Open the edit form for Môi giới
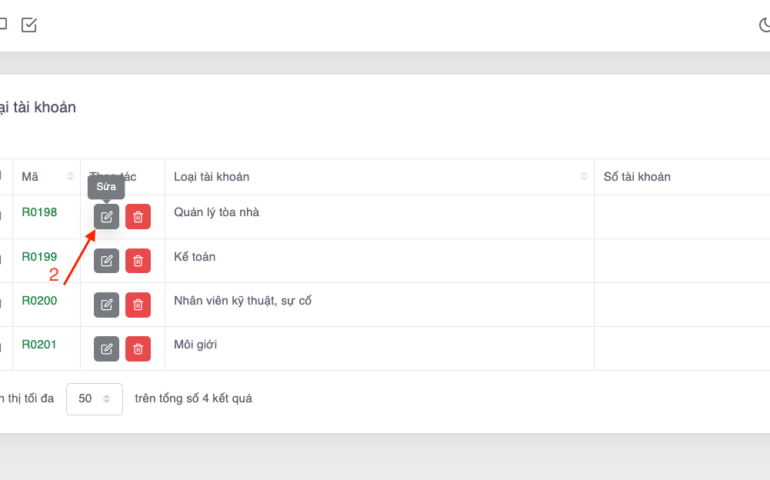Screen dimensions: 770x480 coord(106,349)
